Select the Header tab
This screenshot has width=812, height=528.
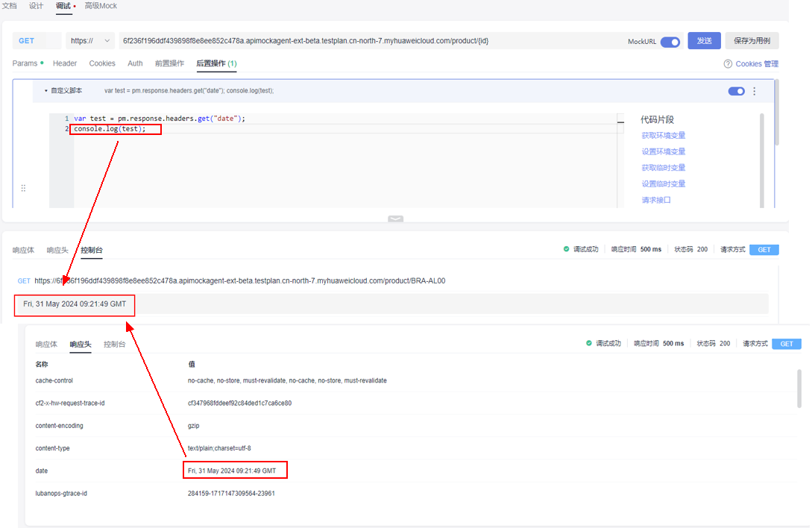click(x=65, y=63)
